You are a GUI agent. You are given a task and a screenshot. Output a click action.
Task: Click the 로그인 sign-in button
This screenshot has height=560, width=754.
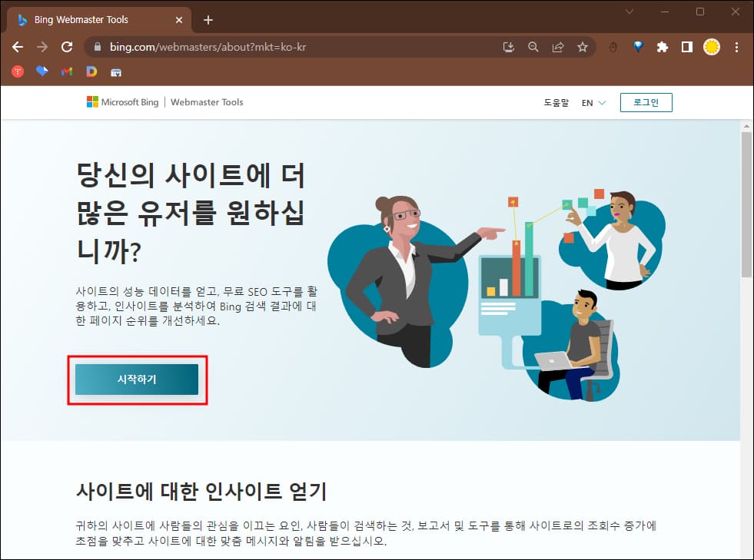click(646, 102)
